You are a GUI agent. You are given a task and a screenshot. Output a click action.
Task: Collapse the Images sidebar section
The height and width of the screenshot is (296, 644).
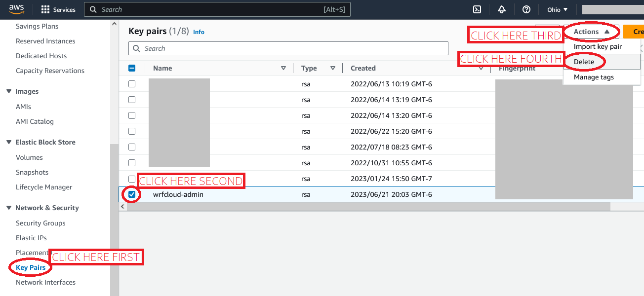9,91
